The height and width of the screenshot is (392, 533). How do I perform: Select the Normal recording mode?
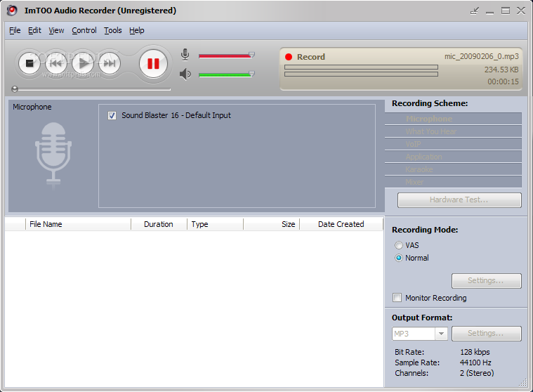pos(399,258)
